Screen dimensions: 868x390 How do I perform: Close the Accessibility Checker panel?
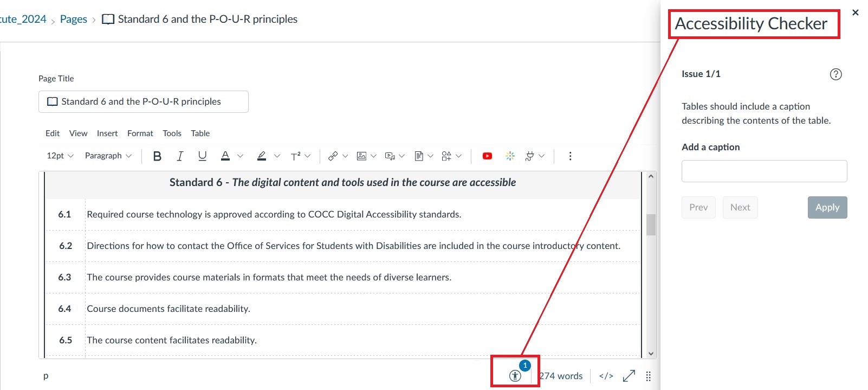click(x=856, y=12)
